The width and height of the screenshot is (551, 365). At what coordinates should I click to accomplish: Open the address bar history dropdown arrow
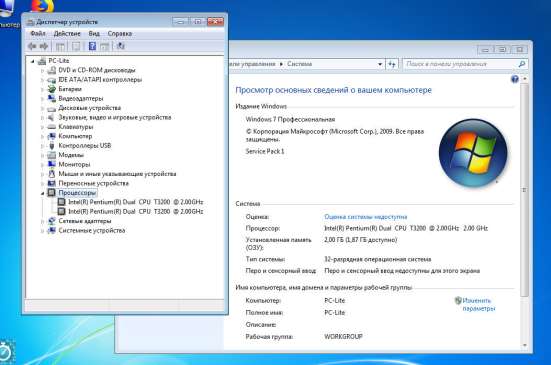point(380,64)
